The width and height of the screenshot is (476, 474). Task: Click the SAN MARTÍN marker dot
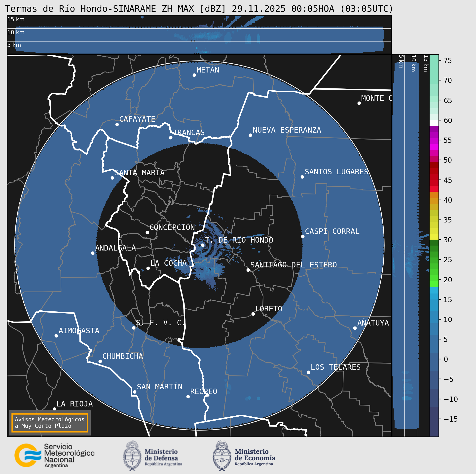(135, 392)
